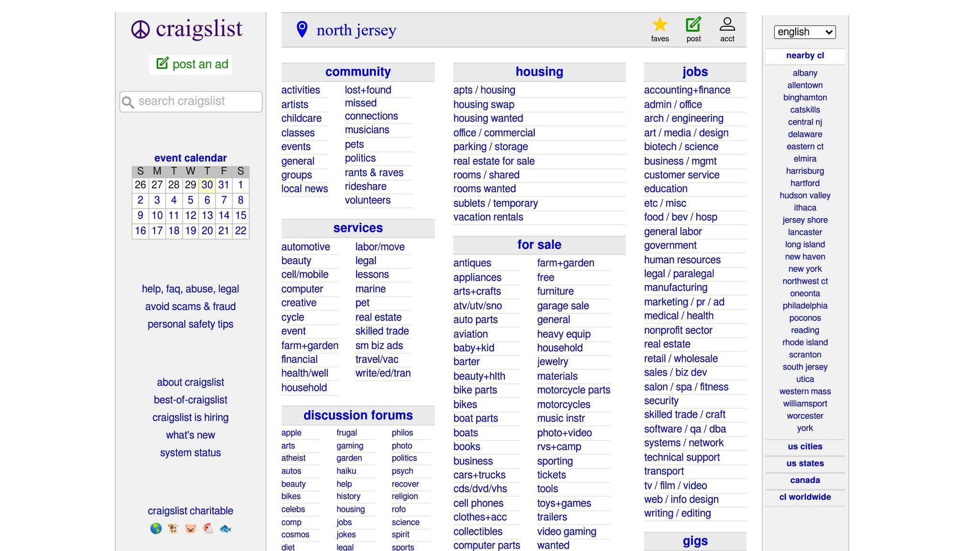
Task: Select the jobs section heading
Action: pos(694,71)
